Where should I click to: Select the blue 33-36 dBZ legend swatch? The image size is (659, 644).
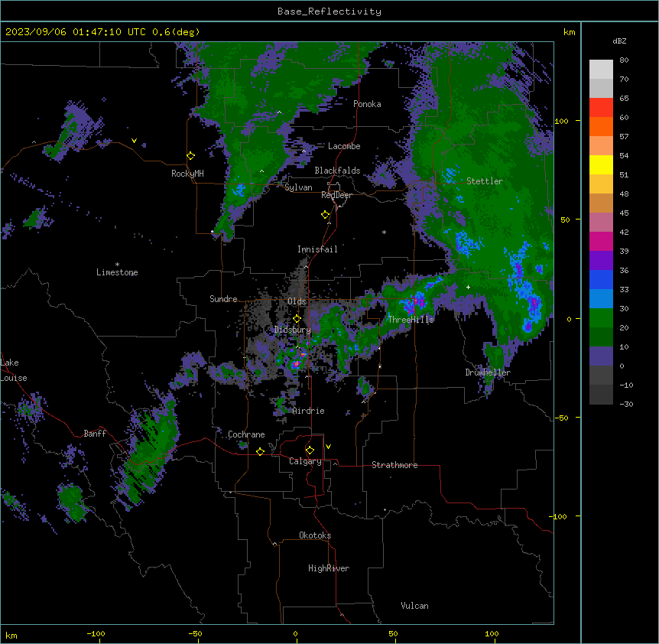[x=601, y=280]
